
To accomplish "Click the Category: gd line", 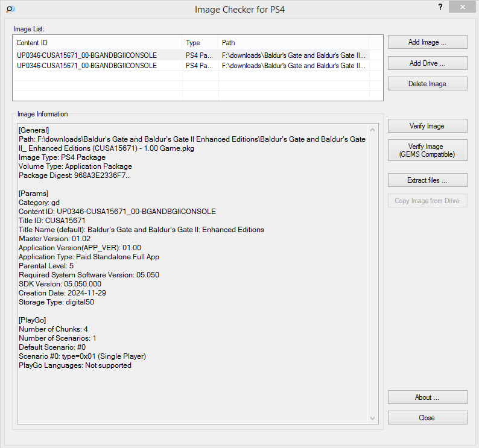I will [39, 203].
